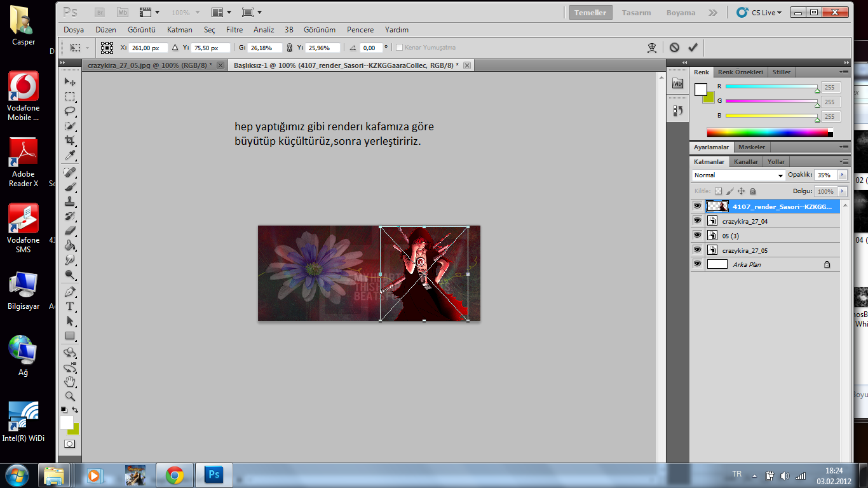868x488 pixels.
Task: Open the screen mode dropdown
Action: (252, 12)
